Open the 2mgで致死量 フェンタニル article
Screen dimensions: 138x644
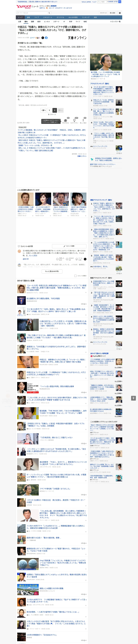click(x=63, y=563)
